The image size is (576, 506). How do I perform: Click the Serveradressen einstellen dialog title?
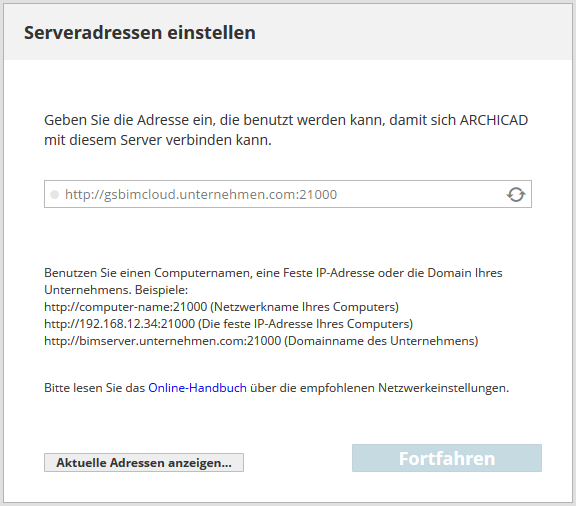tap(140, 32)
